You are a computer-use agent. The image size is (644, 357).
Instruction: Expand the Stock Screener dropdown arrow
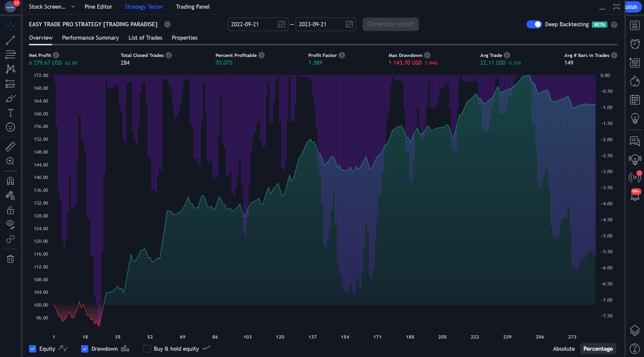(x=73, y=7)
